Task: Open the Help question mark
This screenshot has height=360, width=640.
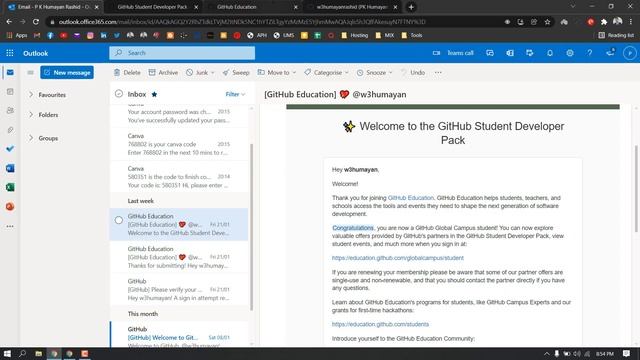Action: pos(590,53)
